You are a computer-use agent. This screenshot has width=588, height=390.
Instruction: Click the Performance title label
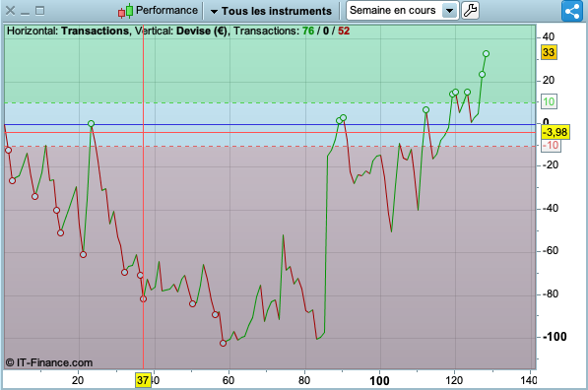point(166,10)
